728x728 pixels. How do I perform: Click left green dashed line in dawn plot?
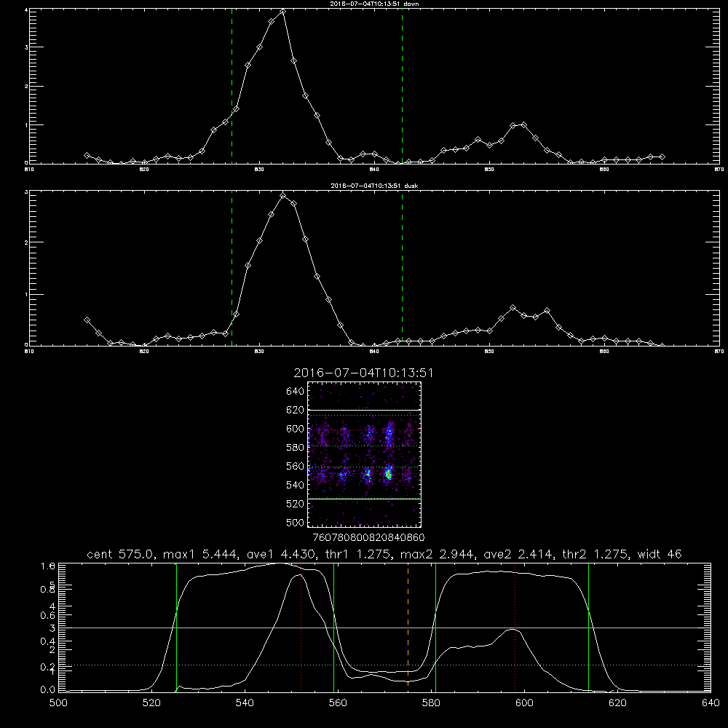(232, 86)
